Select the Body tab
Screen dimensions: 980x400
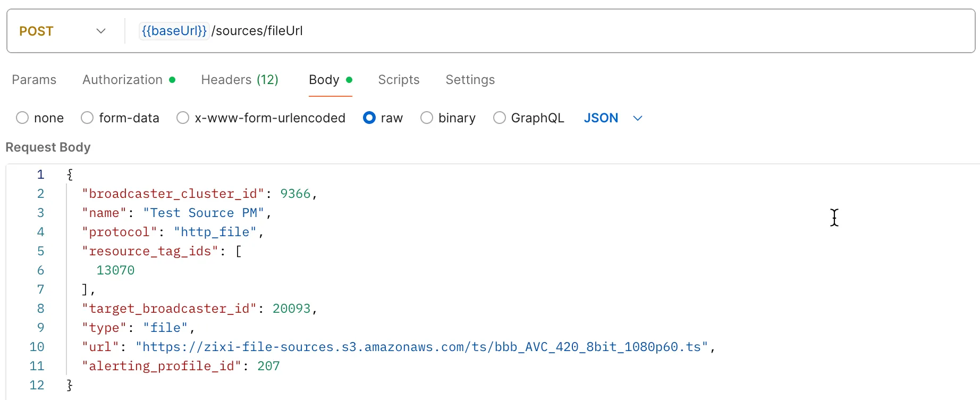tap(331, 80)
